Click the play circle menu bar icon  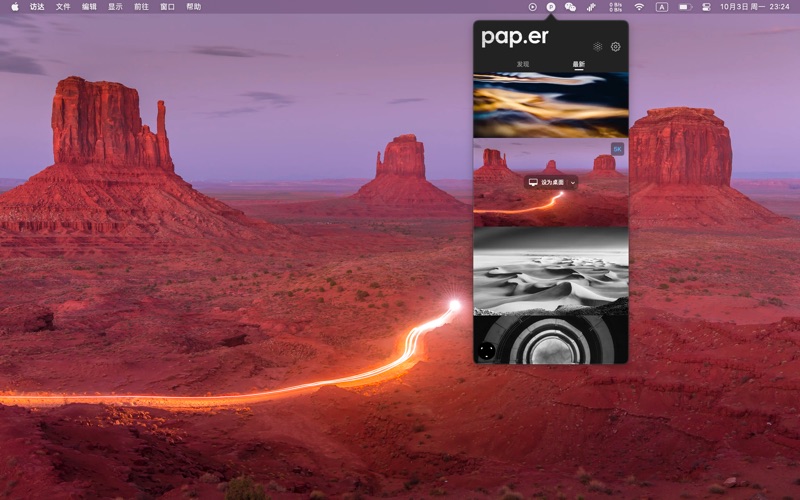point(533,7)
